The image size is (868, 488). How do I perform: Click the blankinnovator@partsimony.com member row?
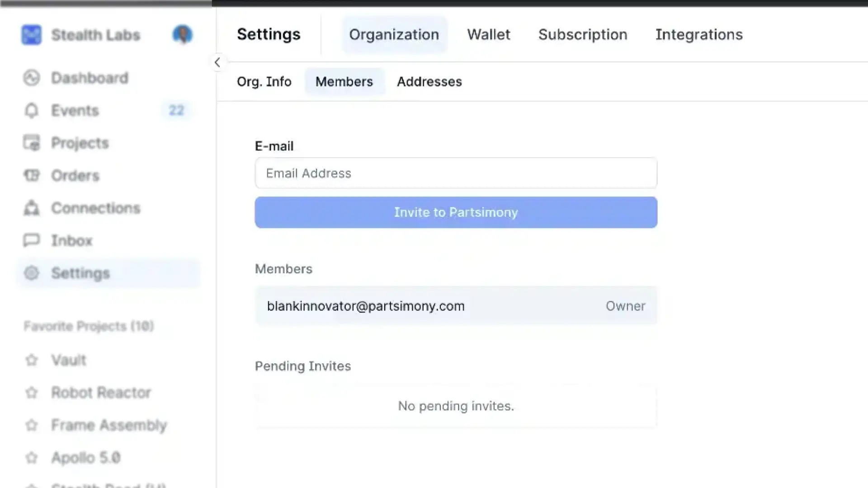(x=456, y=306)
